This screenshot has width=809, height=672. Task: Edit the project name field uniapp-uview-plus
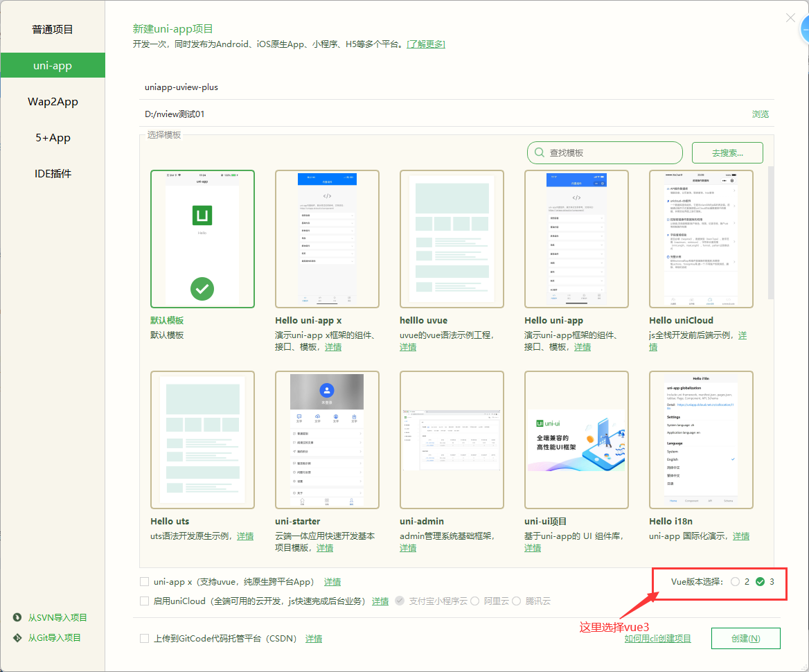(x=456, y=87)
